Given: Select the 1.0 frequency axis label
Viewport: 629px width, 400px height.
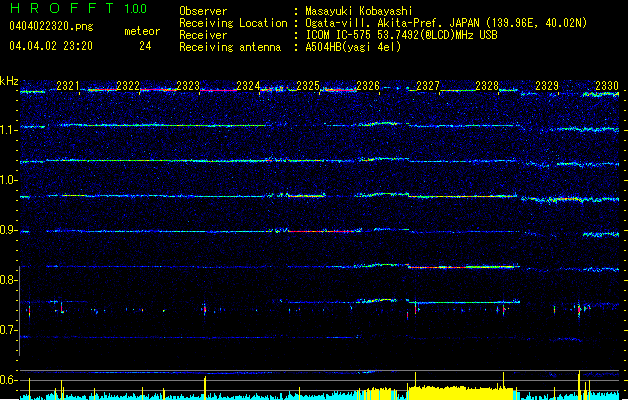Looking at the screenshot, I should tap(9, 180).
